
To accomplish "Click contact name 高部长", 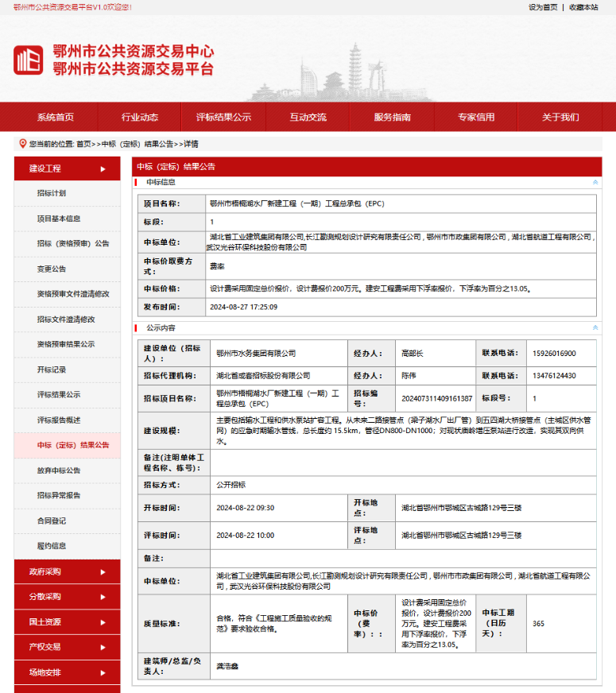I will tap(413, 354).
